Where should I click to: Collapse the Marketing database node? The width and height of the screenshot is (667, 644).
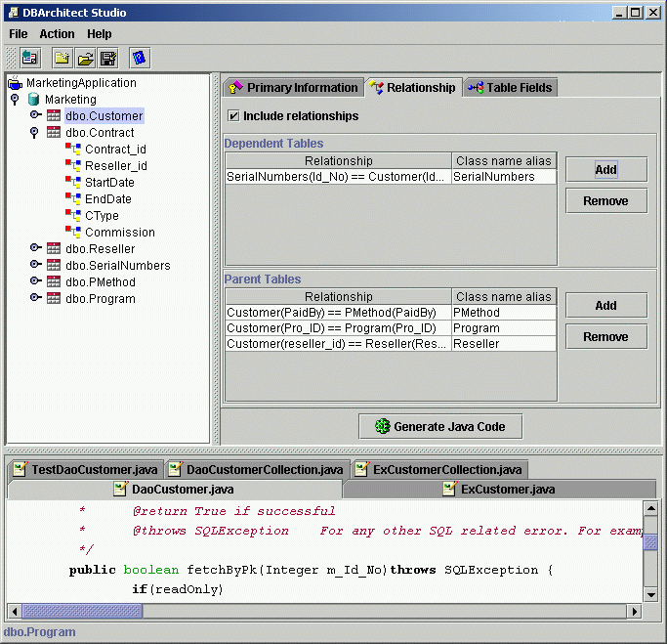coord(15,99)
